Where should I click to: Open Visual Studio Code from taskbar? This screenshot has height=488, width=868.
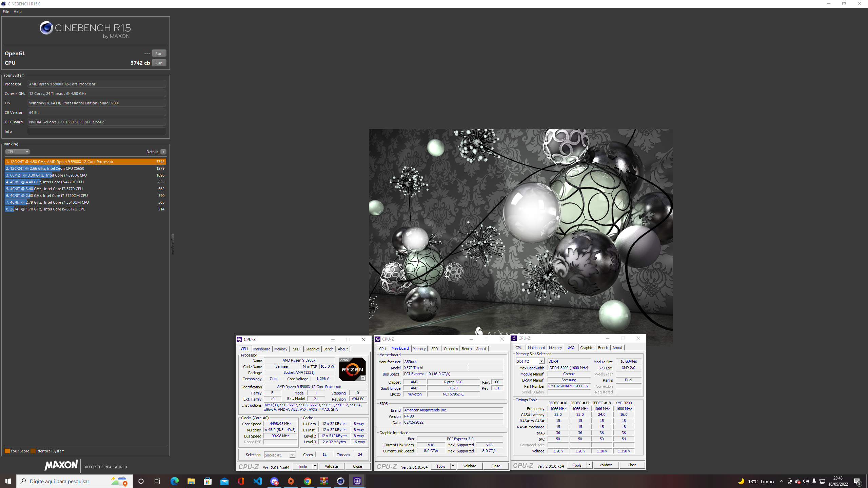(258, 481)
